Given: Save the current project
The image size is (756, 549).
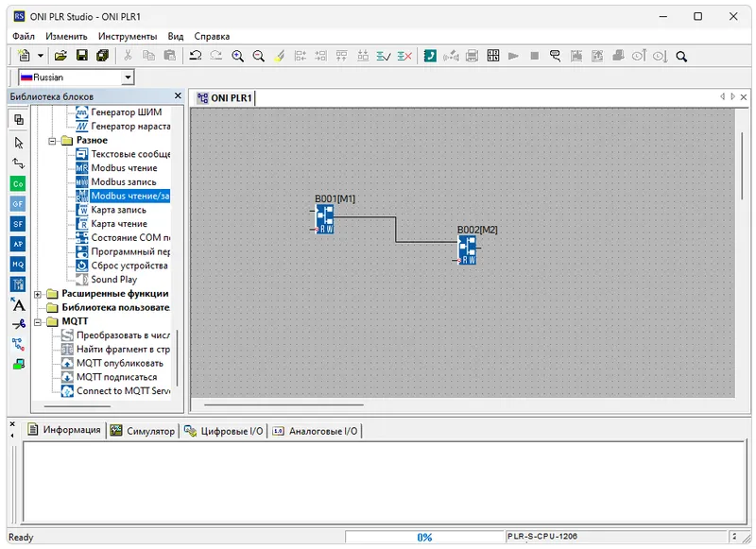Looking at the screenshot, I should 82,56.
